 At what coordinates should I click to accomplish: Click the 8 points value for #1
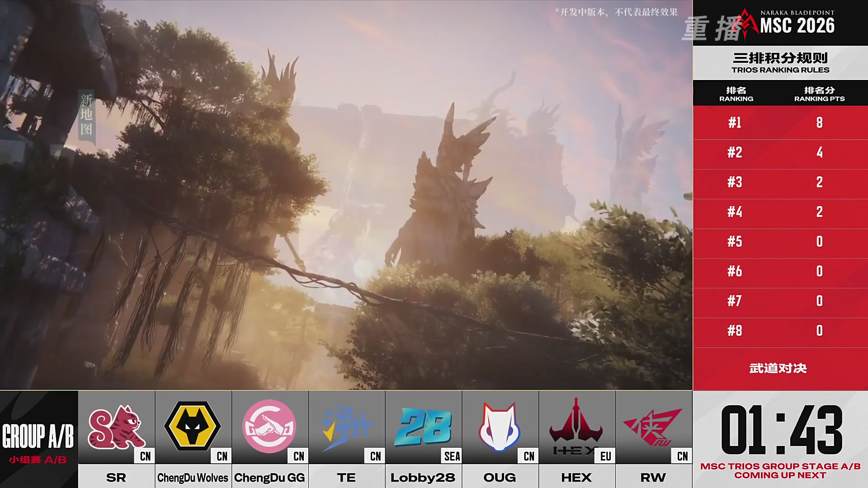[x=819, y=122]
